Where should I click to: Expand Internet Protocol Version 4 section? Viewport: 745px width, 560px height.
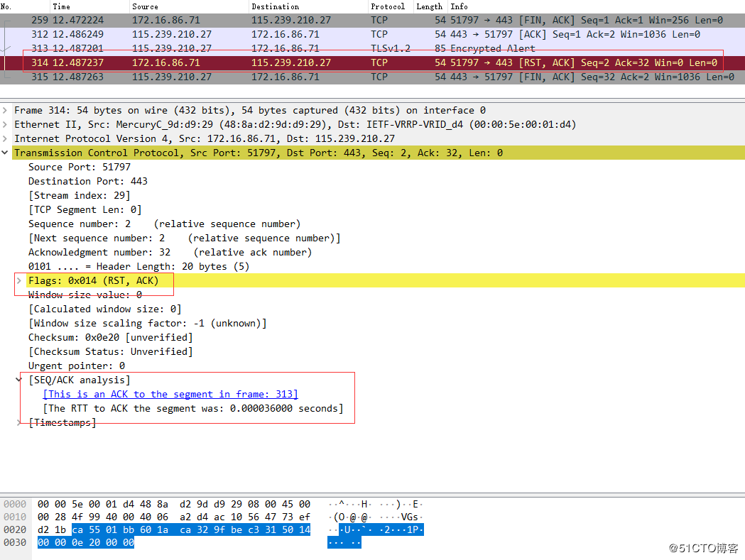pyautogui.click(x=6, y=139)
